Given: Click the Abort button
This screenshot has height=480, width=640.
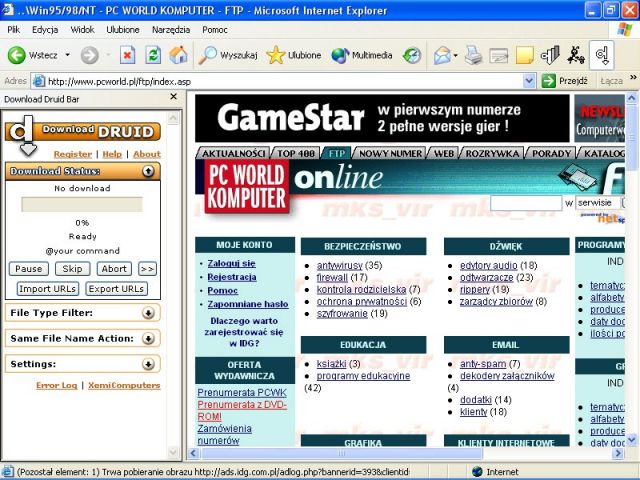Looking at the screenshot, I should coord(114,269).
